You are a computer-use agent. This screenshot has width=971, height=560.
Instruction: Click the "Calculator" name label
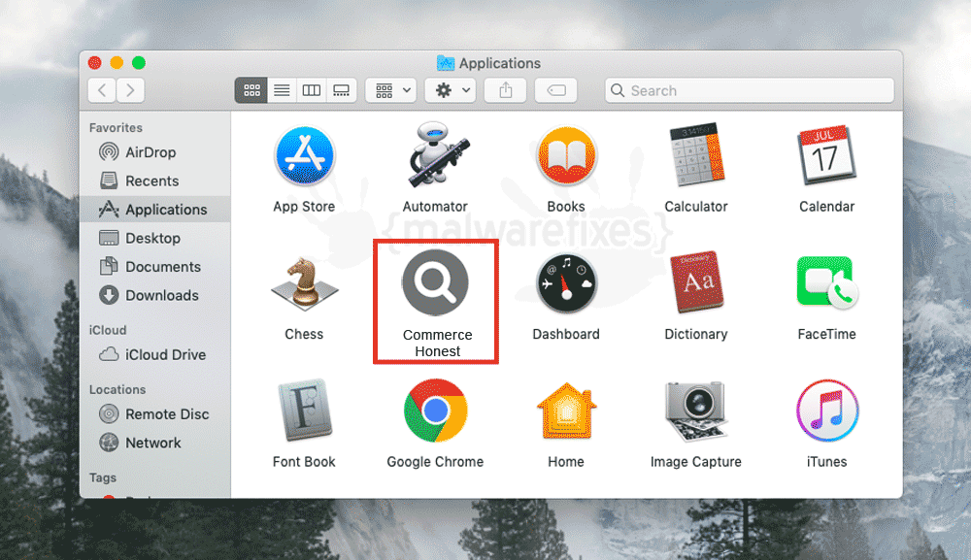click(x=696, y=207)
